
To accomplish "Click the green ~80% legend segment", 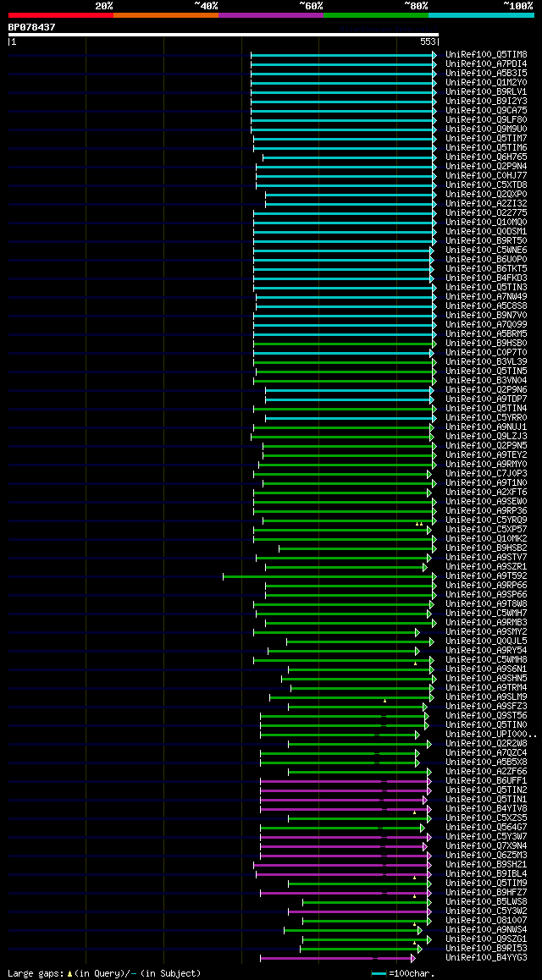I will click(376, 15).
